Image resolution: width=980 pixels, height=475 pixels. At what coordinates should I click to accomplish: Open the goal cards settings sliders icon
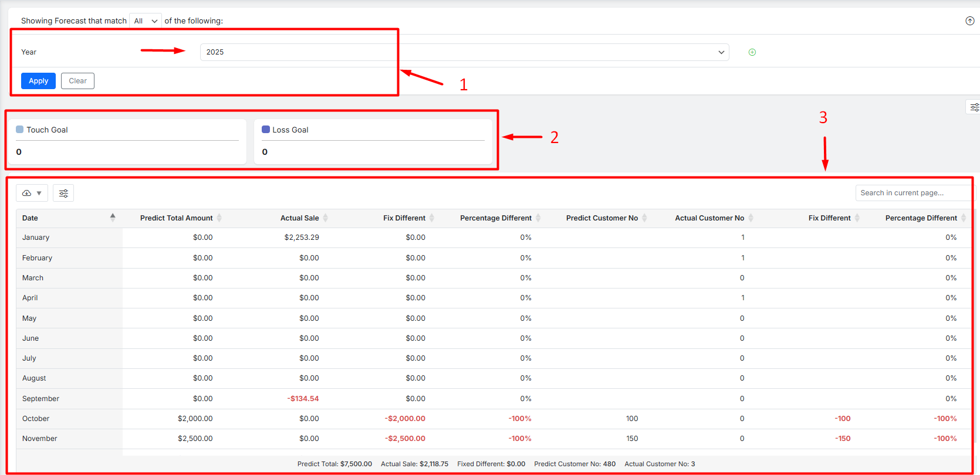974,107
